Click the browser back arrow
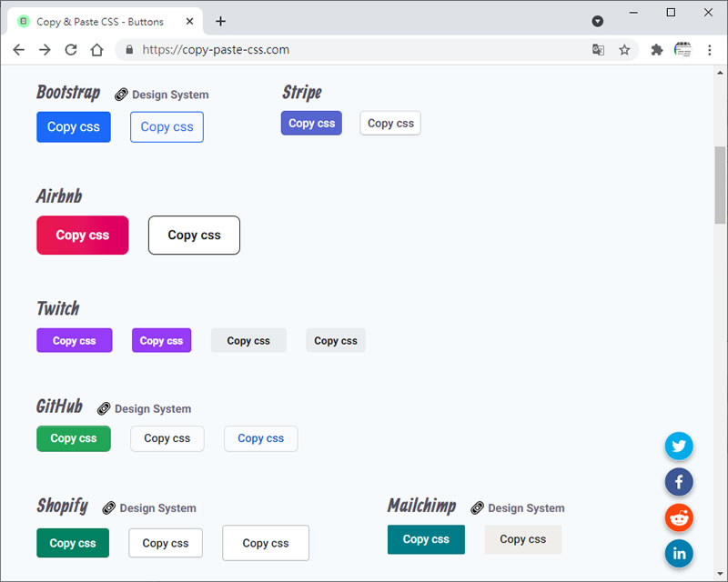728x582 pixels. (18, 50)
